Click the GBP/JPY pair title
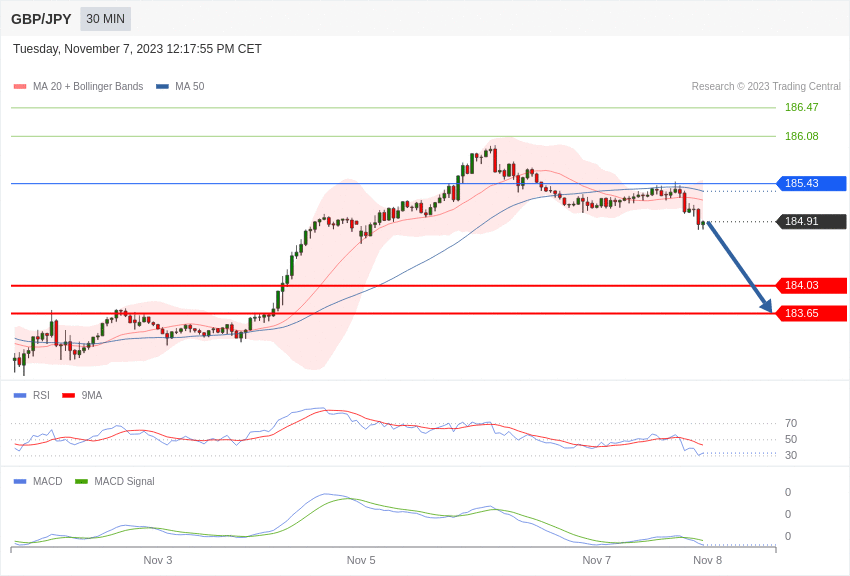 (x=41, y=19)
